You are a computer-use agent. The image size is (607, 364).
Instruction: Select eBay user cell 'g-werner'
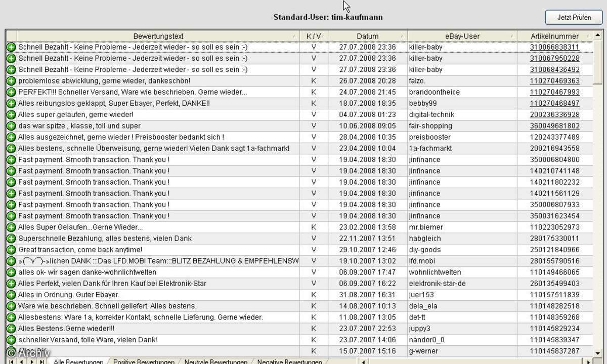coord(462,351)
